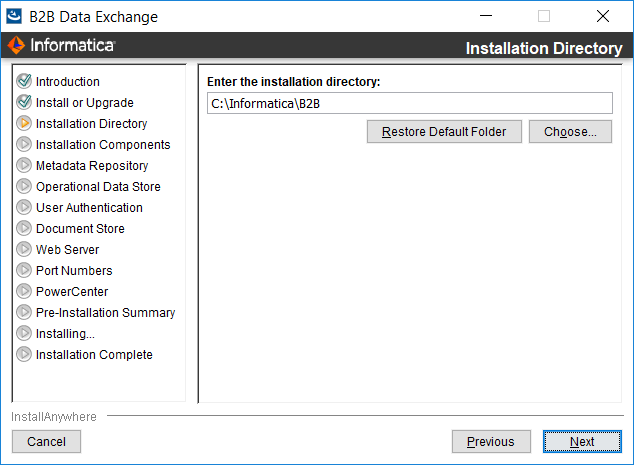This screenshot has height=465, width=634.
Task: Cancel the installation wizard
Action: (46, 442)
